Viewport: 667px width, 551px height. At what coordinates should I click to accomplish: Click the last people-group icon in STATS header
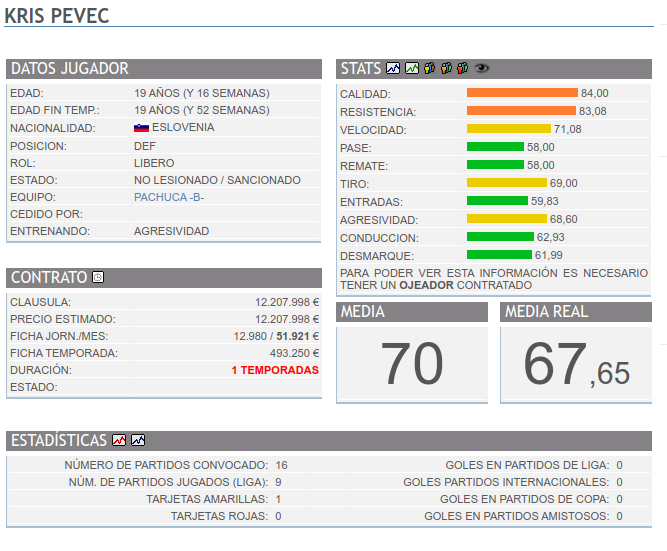pos(462,69)
